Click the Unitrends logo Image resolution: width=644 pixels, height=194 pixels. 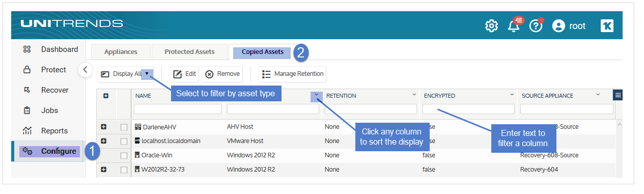[71, 23]
